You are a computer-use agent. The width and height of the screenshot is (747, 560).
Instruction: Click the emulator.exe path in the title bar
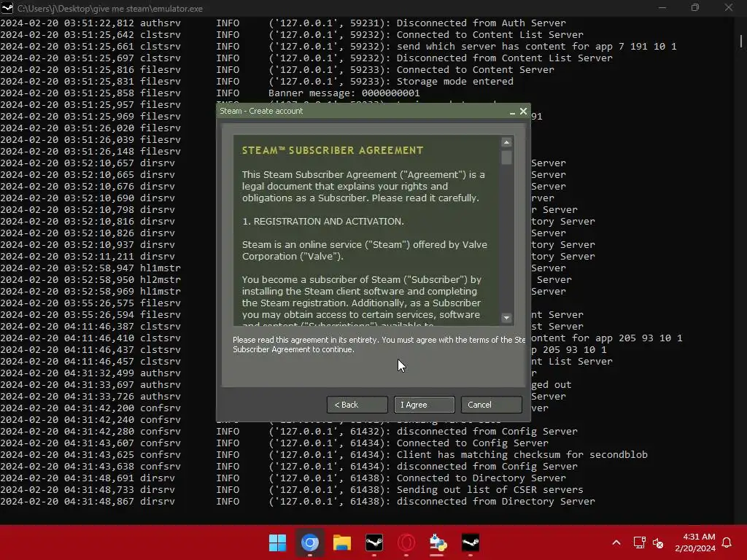click(x=110, y=9)
